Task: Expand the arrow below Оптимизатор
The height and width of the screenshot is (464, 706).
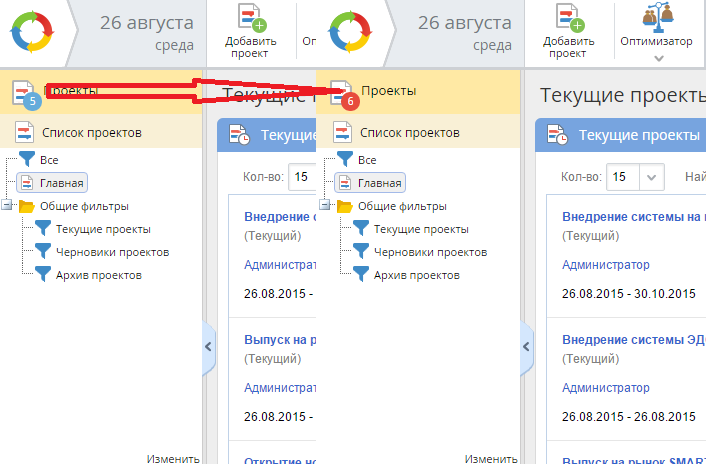Action: coord(659,58)
